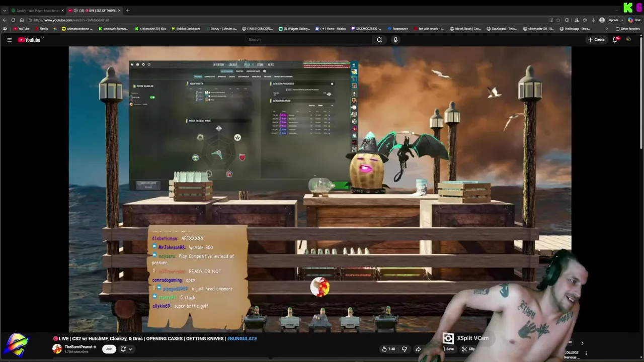The height and width of the screenshot is (362, 644).
Task: Open YouTube notifications bell
Action: (615, 40)
